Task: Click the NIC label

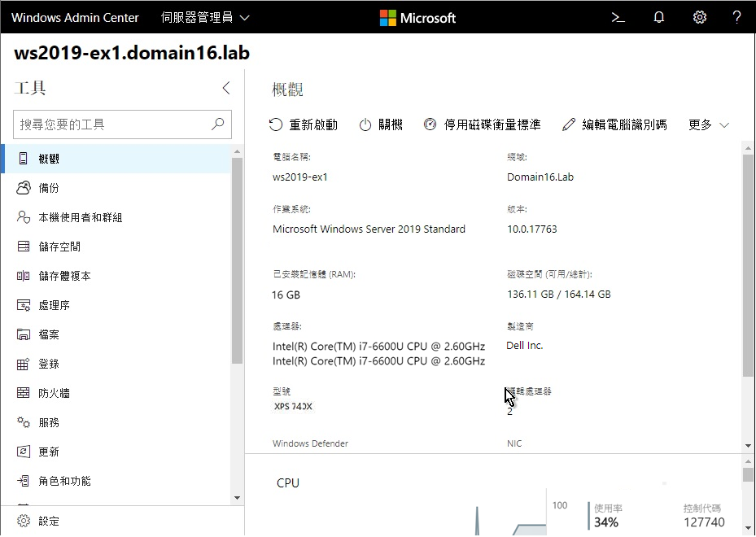Action: [514, 443]
